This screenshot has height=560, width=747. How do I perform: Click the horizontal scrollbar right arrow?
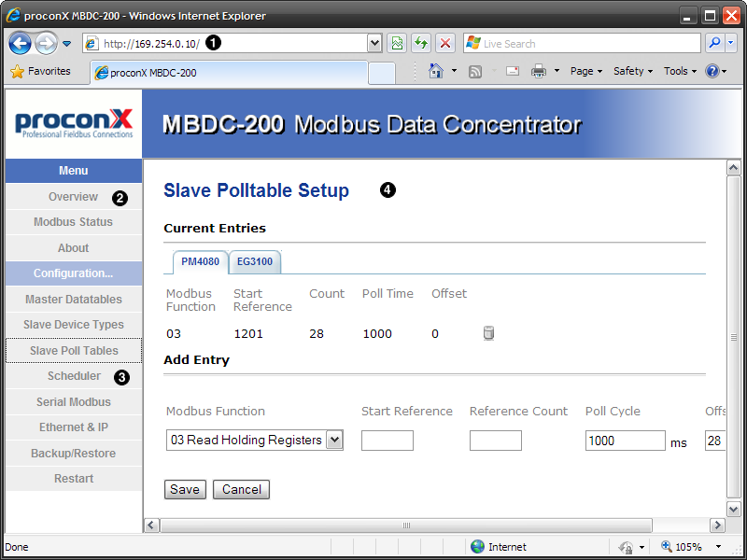click(x=717, y=525)
